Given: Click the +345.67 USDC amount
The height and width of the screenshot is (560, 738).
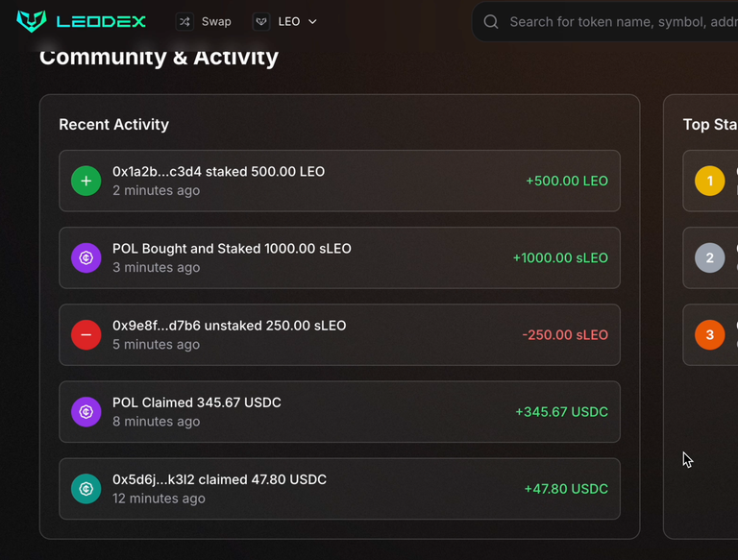Looking at the screenshot, I should point(561,412).
